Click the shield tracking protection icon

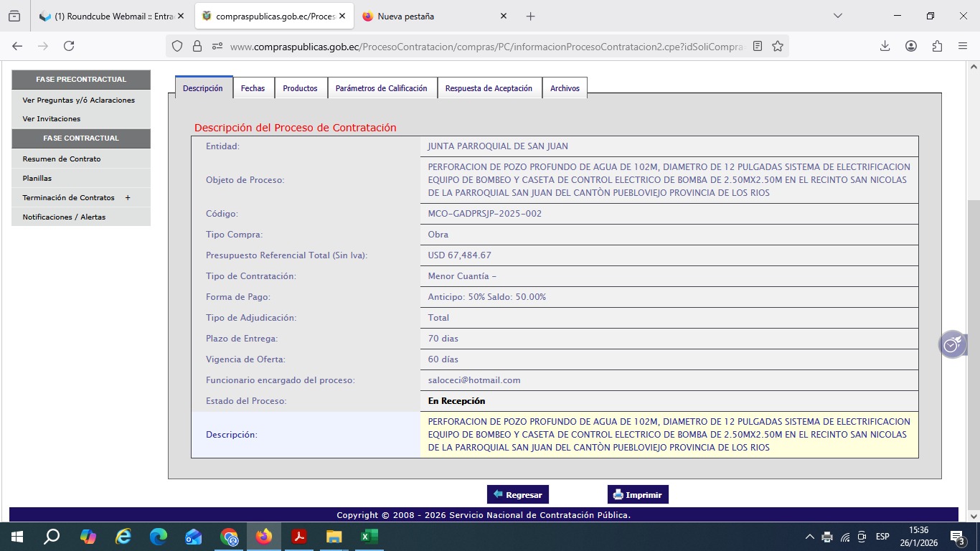point(177,46)
